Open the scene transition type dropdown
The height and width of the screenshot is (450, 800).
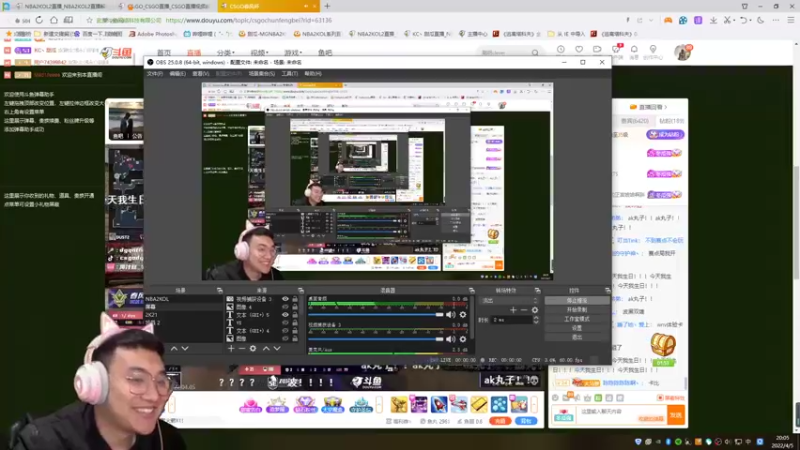(509, 301)
